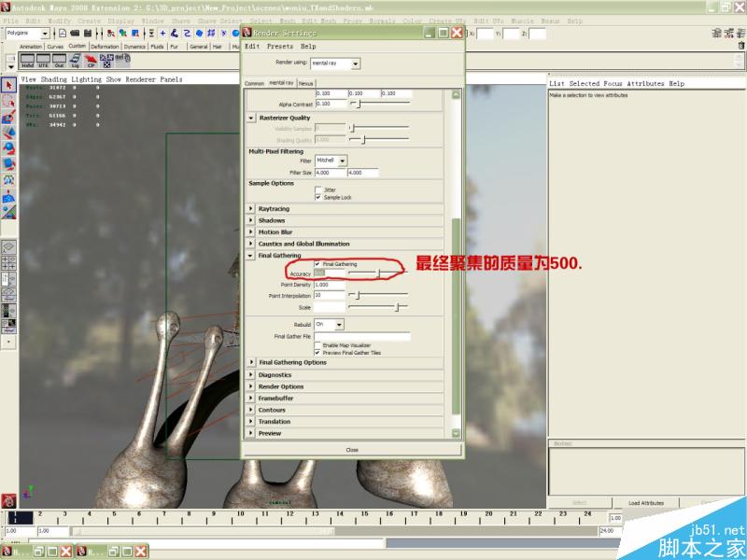This screenshot has width=747, height=560.
Task: Switch to single perspective view layout
Action: (x=8, y=247)
